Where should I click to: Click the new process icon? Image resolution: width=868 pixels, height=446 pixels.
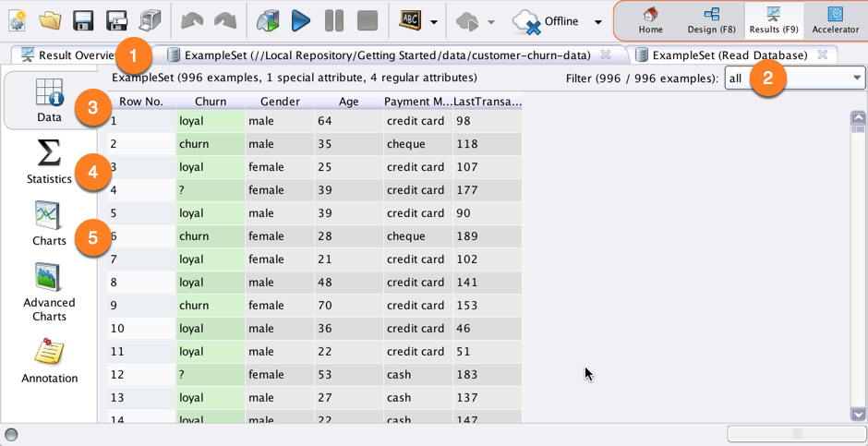pos(17,21)
